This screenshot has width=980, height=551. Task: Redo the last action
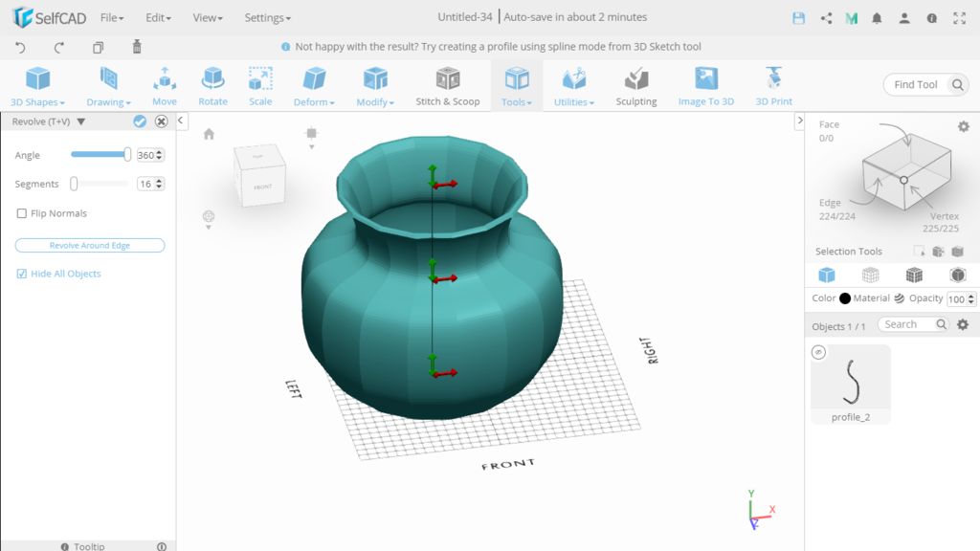[x=58, y=47]
